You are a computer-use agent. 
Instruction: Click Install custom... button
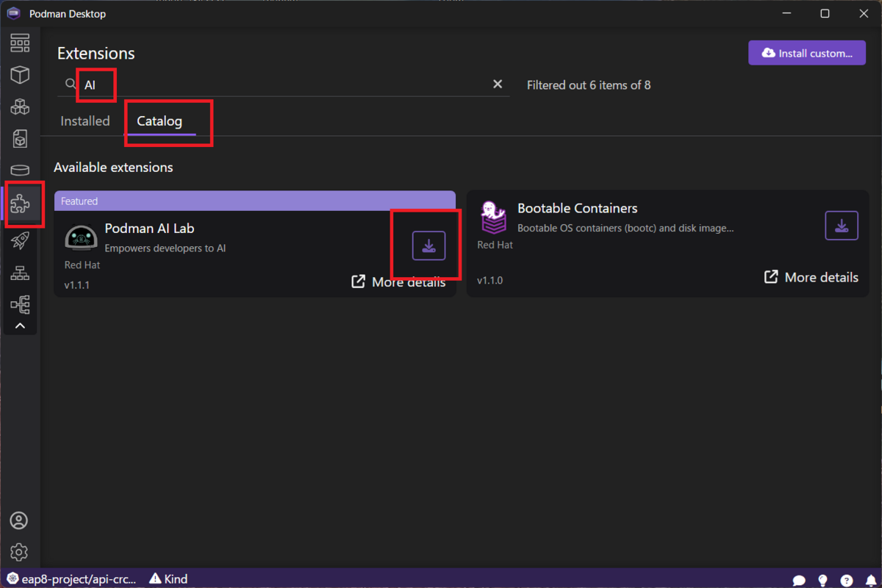tap(807, 53)
